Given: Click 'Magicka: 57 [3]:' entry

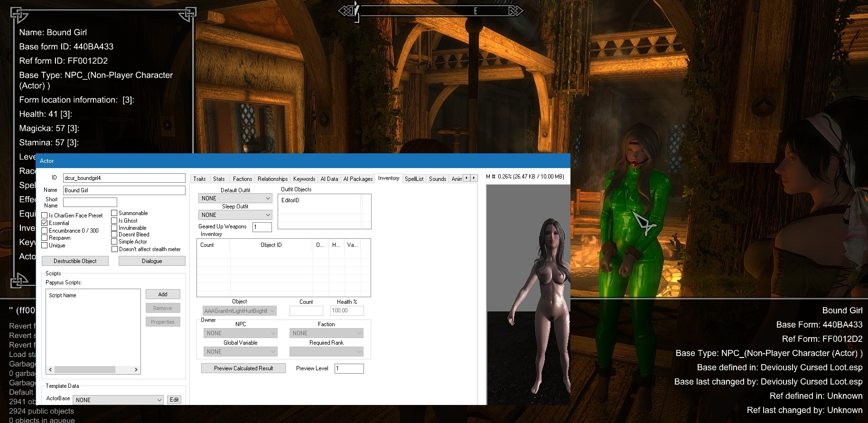Looking at the screenshot, I should pyautogui.click(x=49, y=128).
